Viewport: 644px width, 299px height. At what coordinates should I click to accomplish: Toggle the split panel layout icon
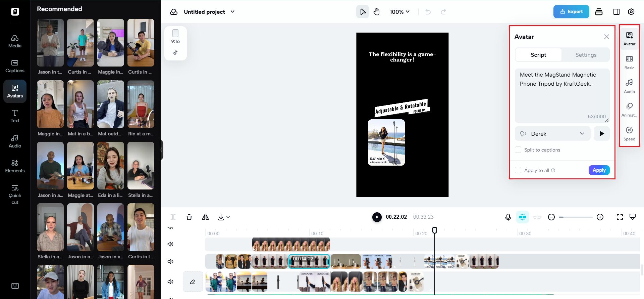tap(616, 12)
